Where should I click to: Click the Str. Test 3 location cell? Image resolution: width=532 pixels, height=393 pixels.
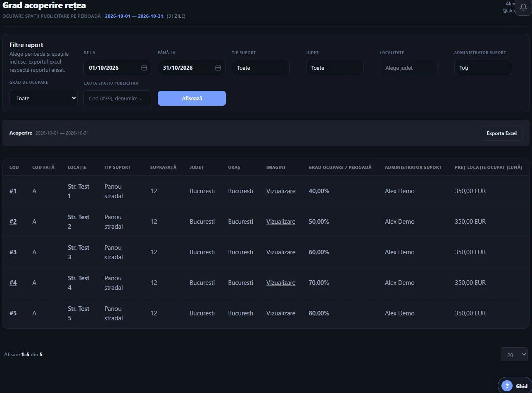[x=78, y=252]
